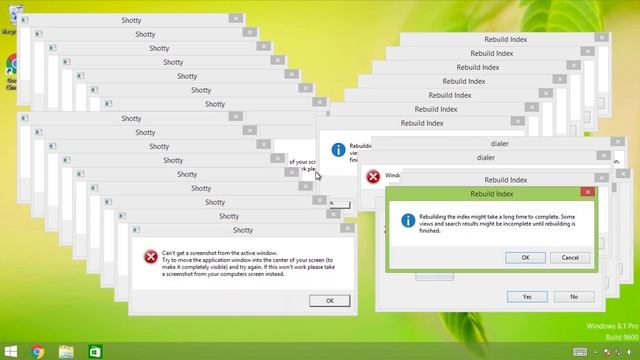Choose Yes in the dialog behind Rebuild Index
Screen dimensions: 640x360
click(527, 297)
